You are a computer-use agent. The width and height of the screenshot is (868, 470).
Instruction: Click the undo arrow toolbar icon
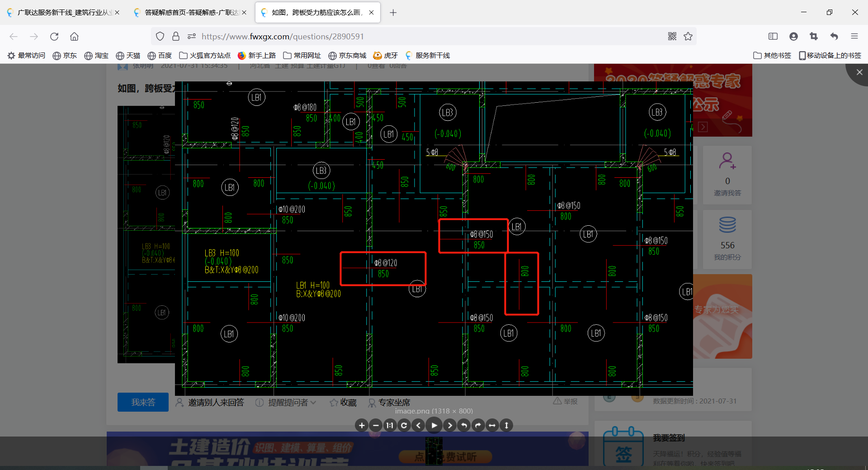[x=834, y=36]
